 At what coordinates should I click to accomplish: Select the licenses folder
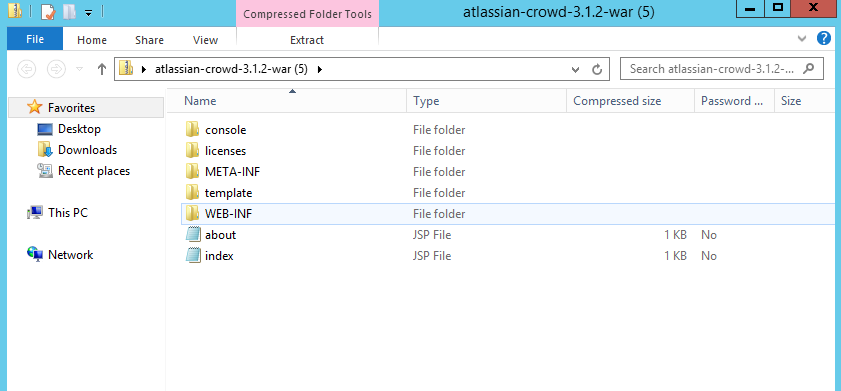(225, 151)
